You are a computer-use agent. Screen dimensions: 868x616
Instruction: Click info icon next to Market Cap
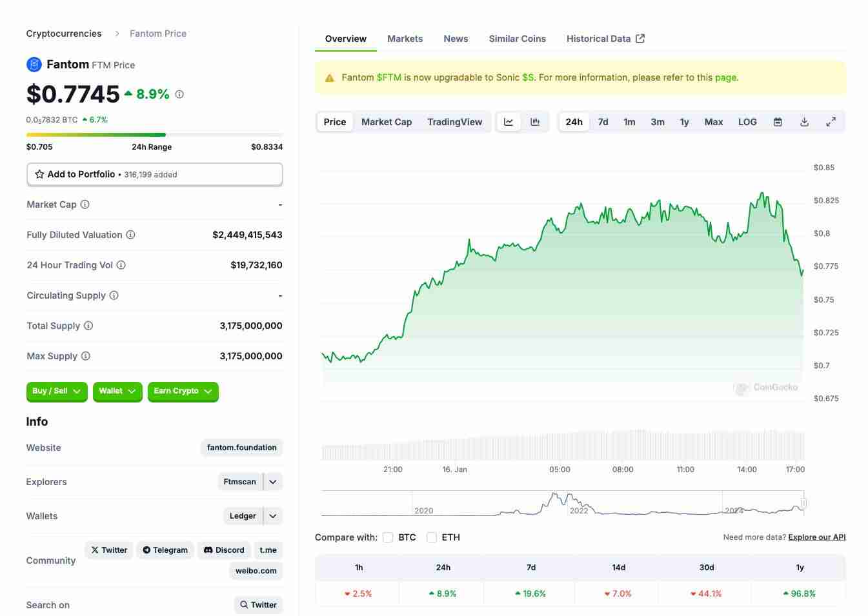pos(85,204)
